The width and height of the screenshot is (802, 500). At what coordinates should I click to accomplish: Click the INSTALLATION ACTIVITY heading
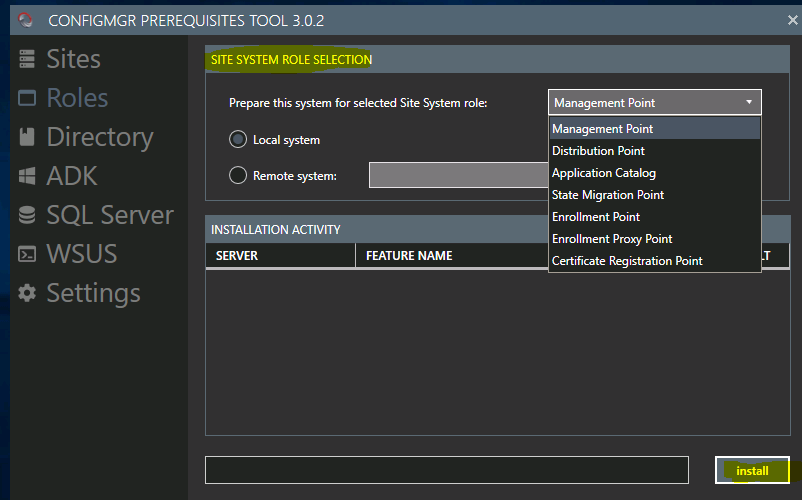pos(276,230)
